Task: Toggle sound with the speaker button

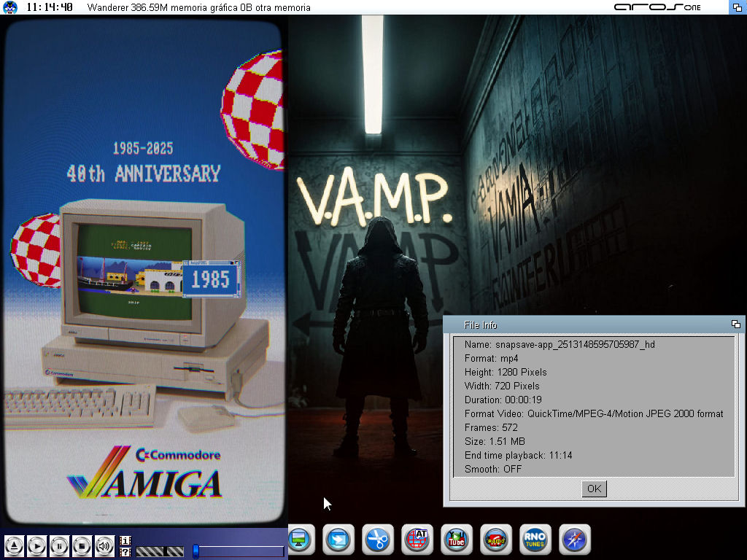Action: tap(104, 545)
